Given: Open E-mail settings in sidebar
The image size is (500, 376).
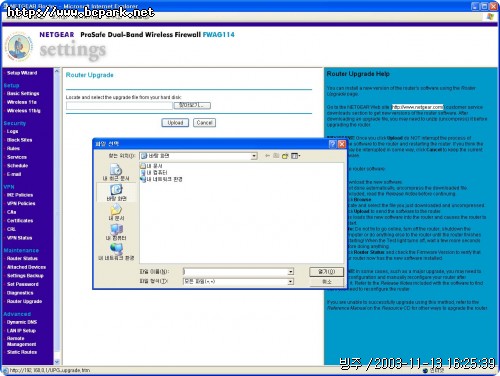Looking at the screenshot, I should click(x=14, y=174).
